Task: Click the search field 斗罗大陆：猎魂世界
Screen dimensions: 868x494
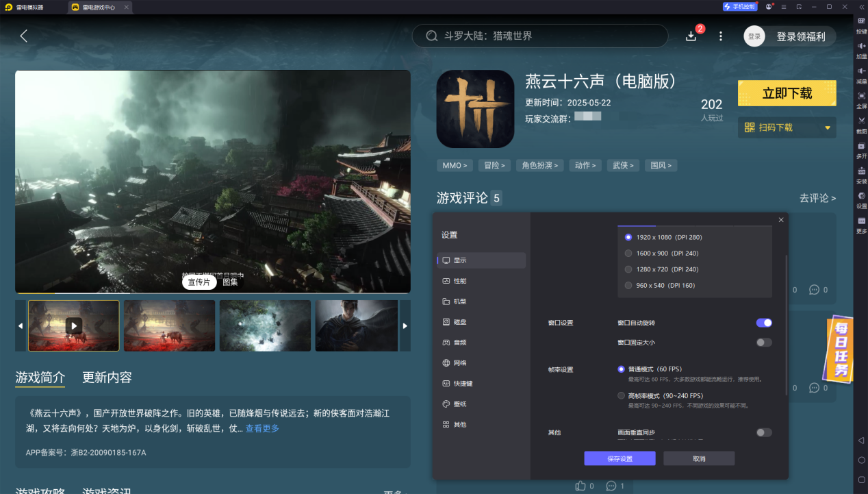Action: pos(540,36)
